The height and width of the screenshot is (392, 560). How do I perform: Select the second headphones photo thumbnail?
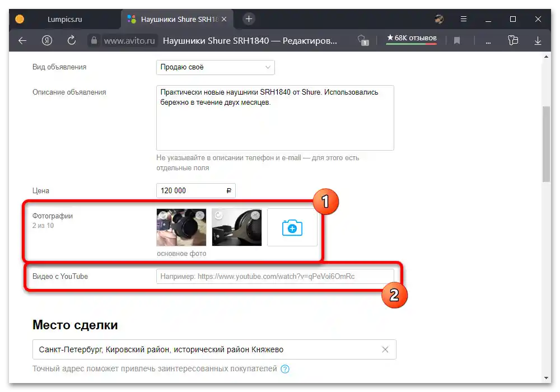tap(236, 227)
